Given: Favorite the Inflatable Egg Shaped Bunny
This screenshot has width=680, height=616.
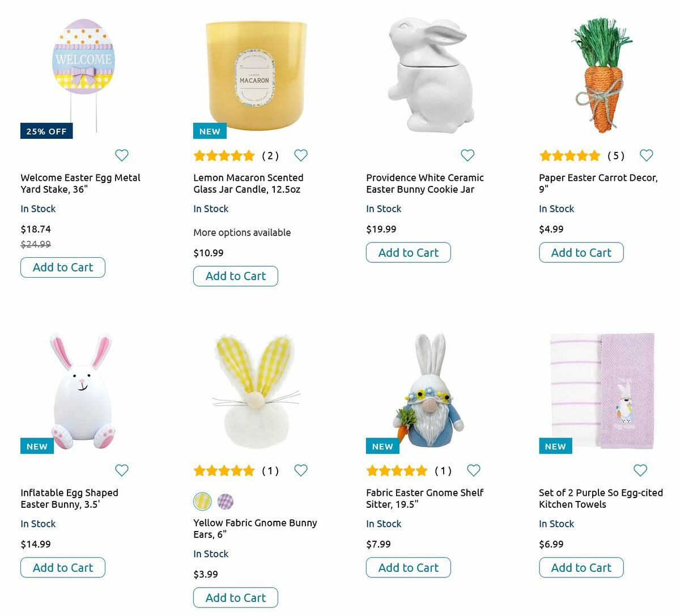Looking at the screenshot, I should pyautogui.click(x=122, y=470).
